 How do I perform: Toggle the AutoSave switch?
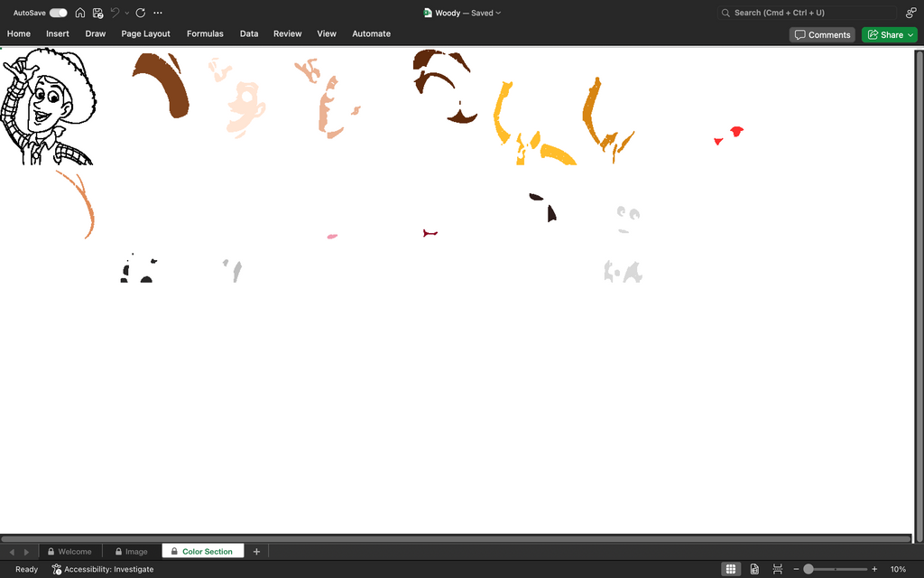(x=59, y=13)
